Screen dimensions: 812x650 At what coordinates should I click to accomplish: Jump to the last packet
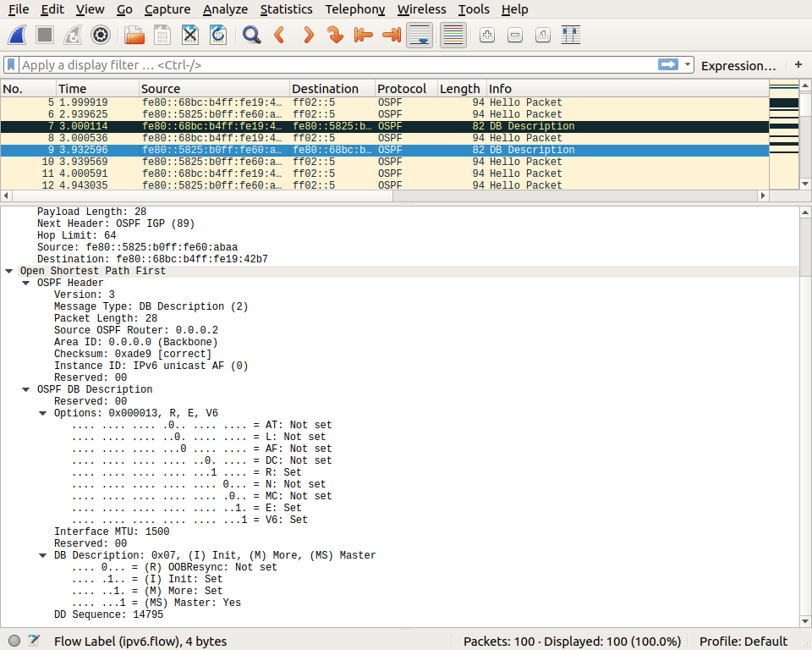(x=392, y=36)
